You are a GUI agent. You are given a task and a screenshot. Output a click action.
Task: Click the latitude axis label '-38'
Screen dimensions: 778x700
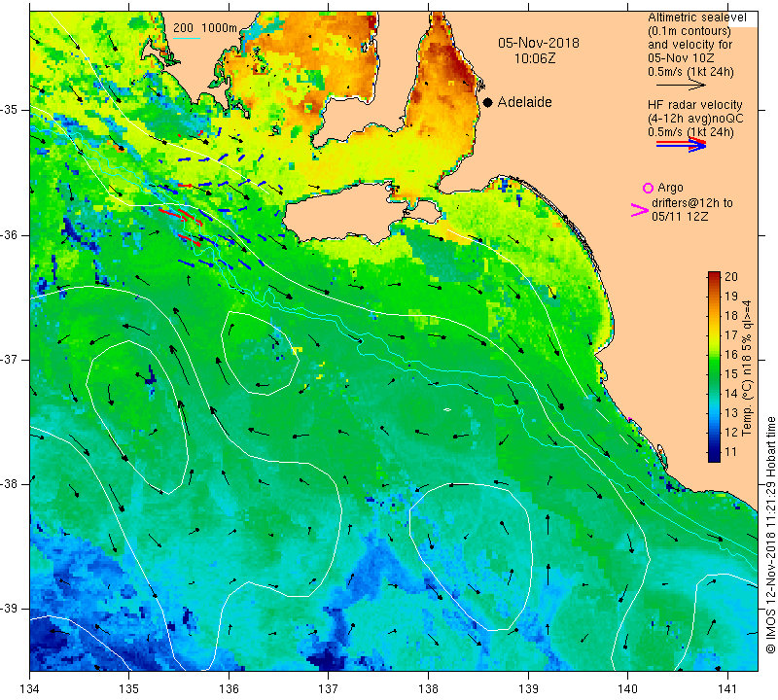pyautogui.click(x=10, y=484)
